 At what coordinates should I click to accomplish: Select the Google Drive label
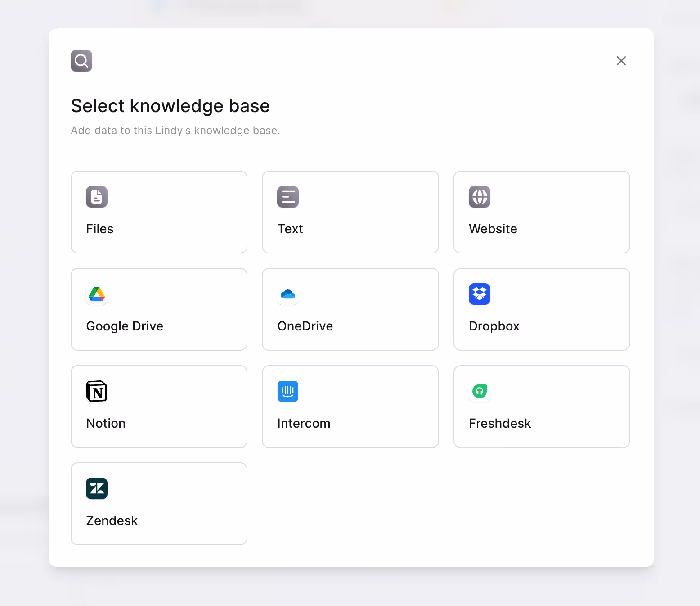(x=125, y=326)
